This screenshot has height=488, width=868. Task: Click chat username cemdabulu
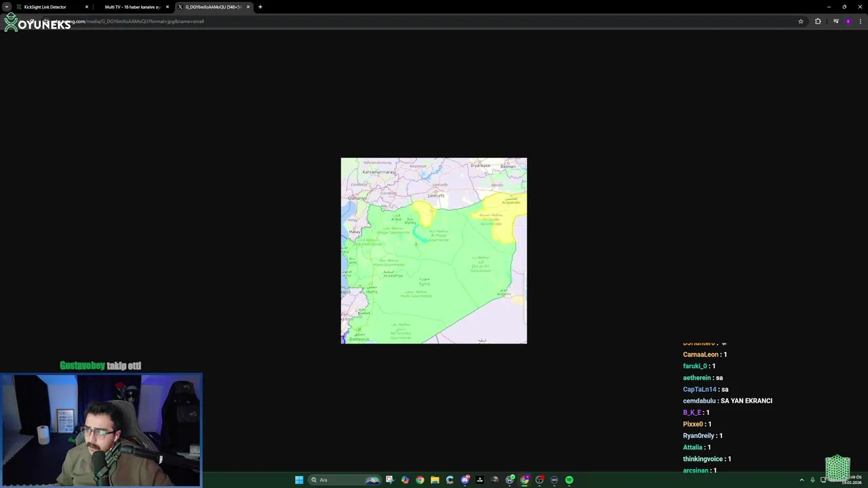click(699, 401)
